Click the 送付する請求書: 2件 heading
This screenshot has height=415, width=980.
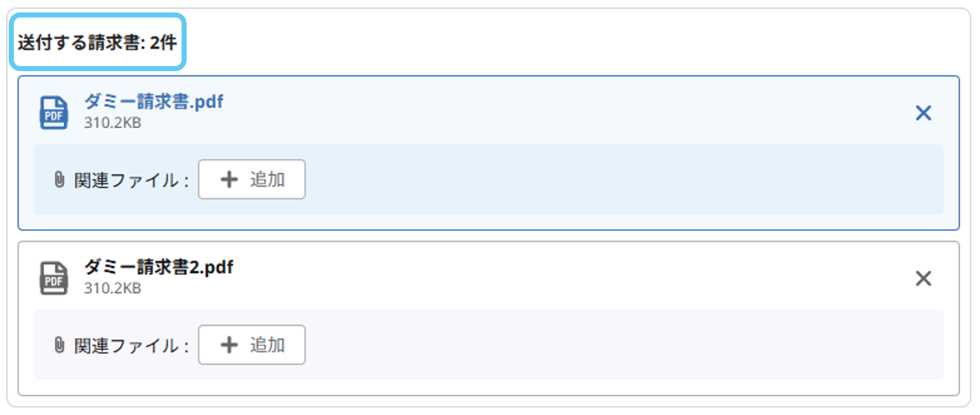[97, 42]
